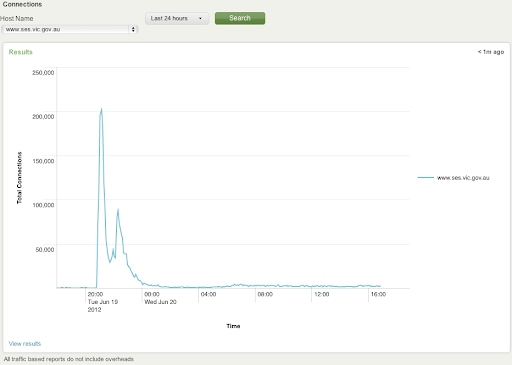Click the 12:00 time axis label
The width and height of the screenshot is (512, 365).
click(322, 294)
